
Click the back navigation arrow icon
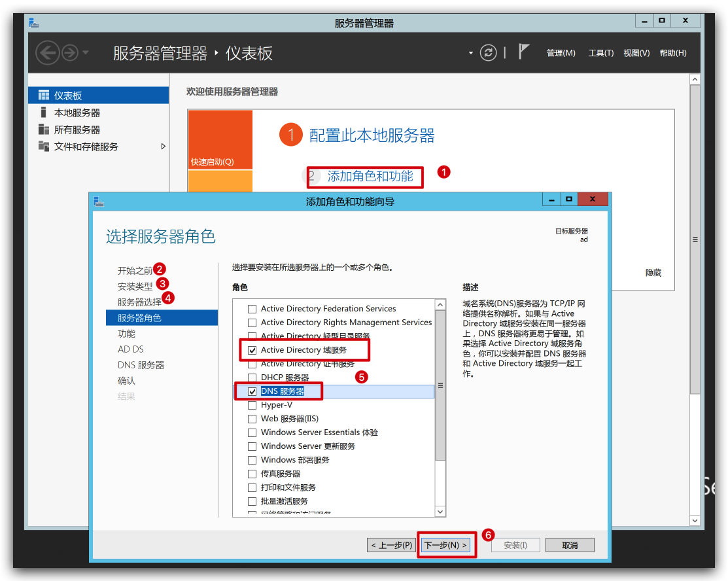48,53
